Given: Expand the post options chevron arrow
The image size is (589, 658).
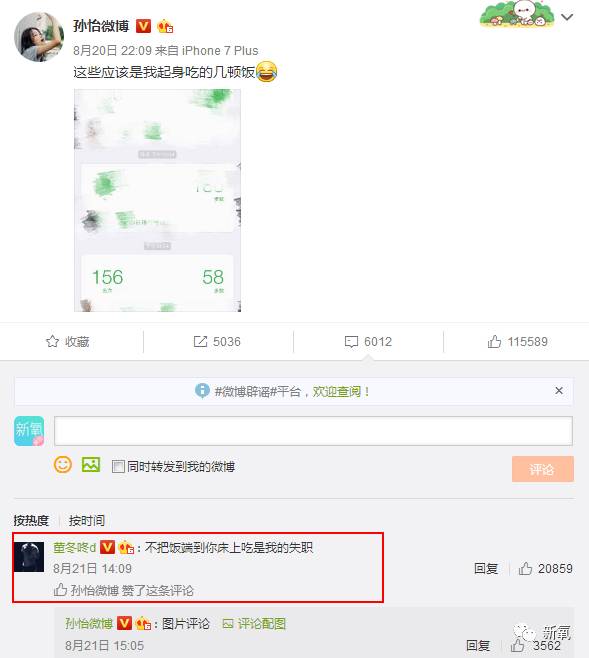Looking at the screenshot, I should [x=567, y=17].
